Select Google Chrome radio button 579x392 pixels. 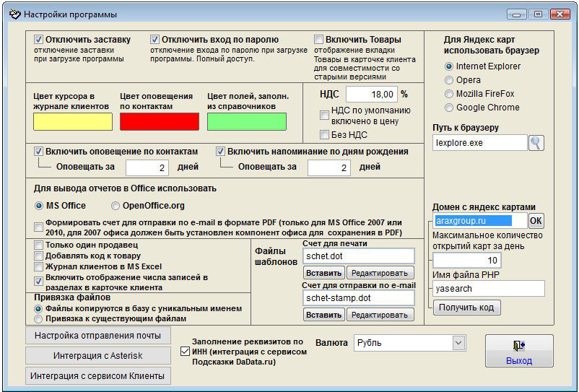[448, 108]
